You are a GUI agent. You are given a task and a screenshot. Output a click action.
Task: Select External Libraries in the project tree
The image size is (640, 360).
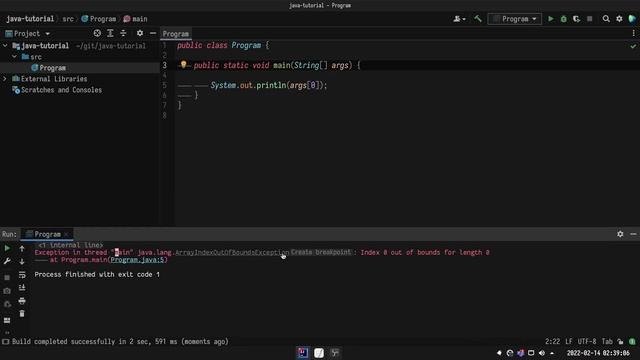coord(54,79)
